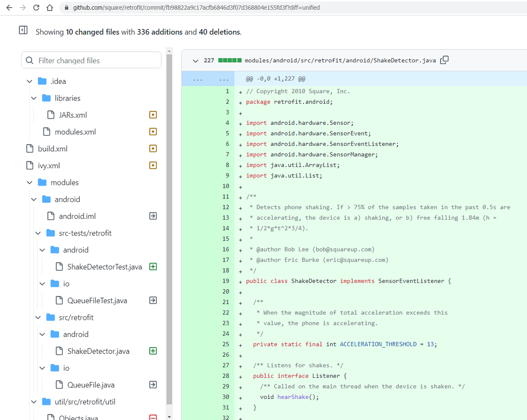Open android.iml in file tree

77,216
